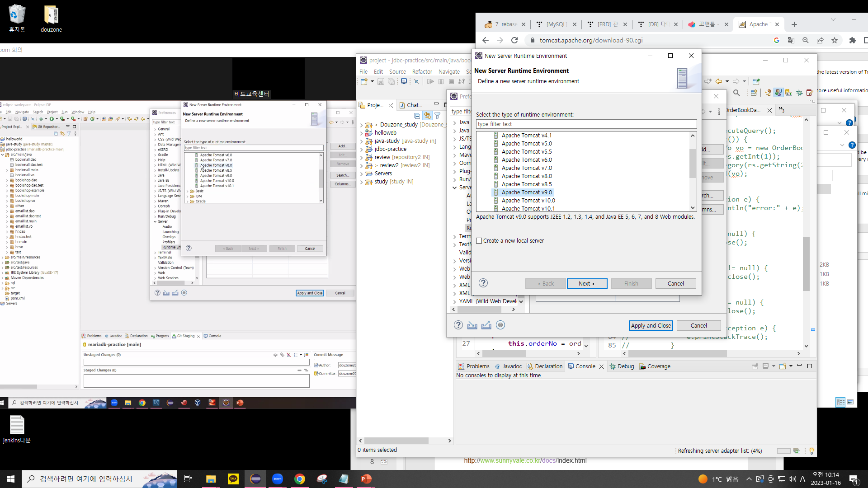Screen dimensions: 868x488
Task: Click Collapse All icon in Project Explorer
Action: point(417,116)
